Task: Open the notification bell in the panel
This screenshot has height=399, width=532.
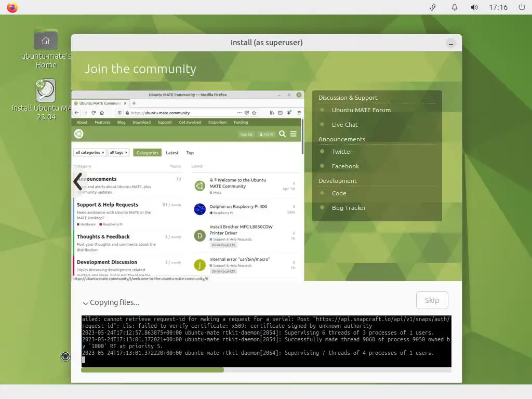Action: (454, 7)
